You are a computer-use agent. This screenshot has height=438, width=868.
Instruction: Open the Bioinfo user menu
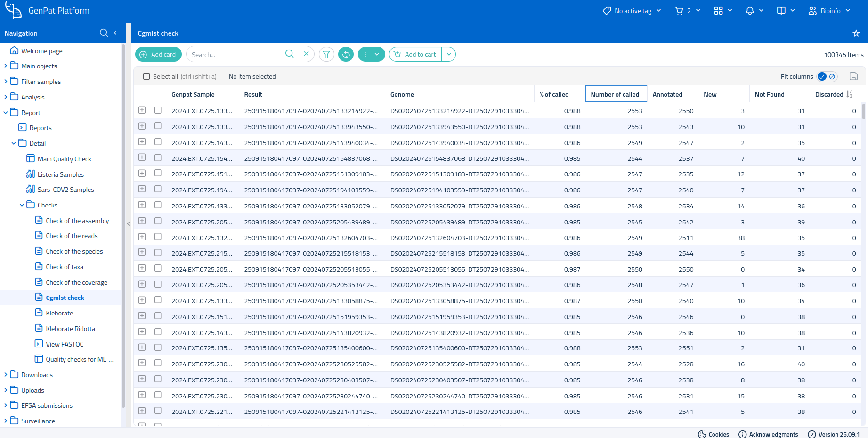tap(830, 11)
